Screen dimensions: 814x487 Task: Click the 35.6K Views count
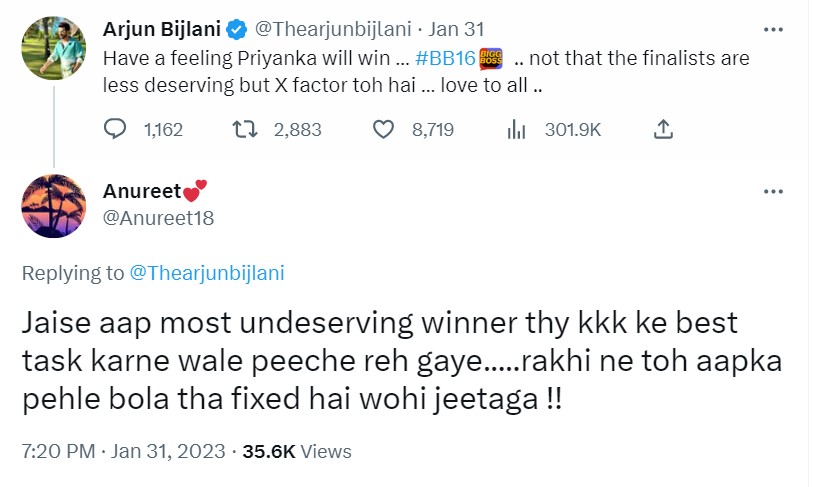point(296,451)
